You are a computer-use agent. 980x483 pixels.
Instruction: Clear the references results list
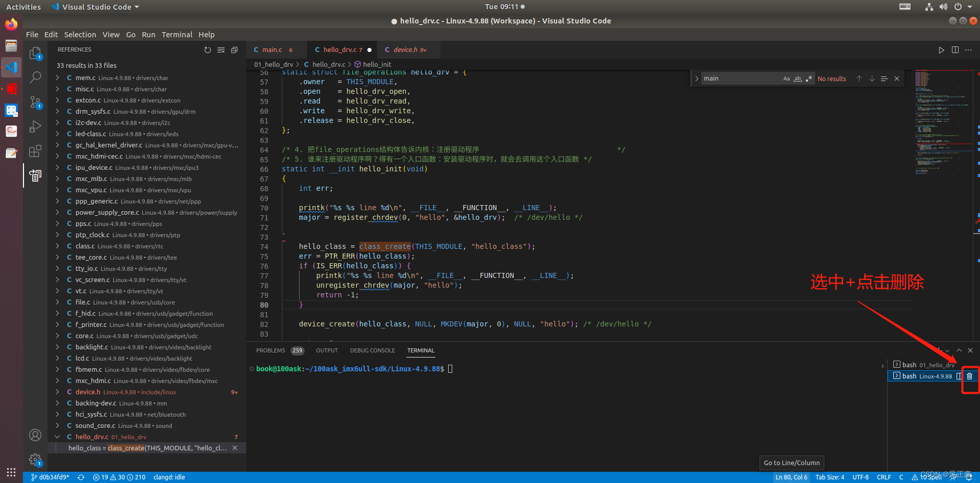tap(221, 50)
